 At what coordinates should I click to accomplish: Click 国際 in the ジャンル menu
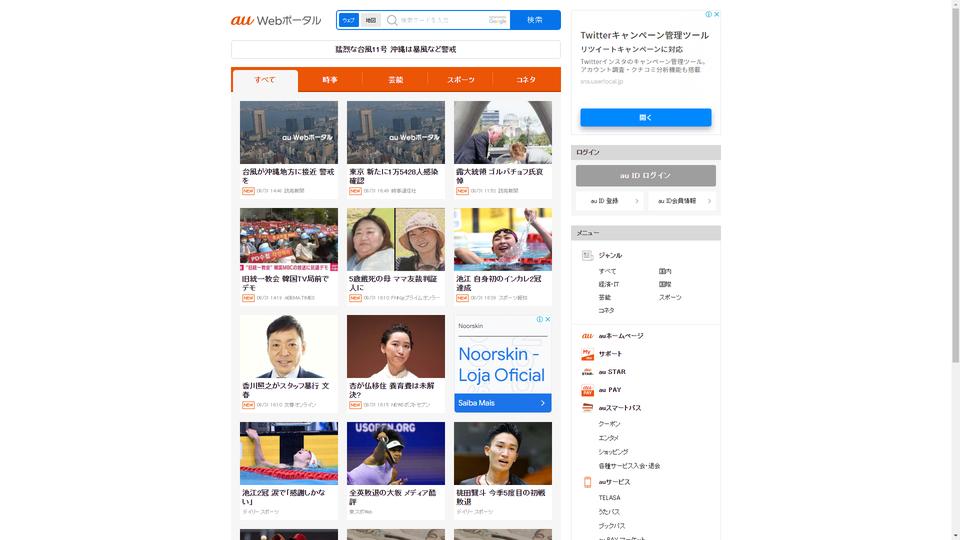pos(665,284)
